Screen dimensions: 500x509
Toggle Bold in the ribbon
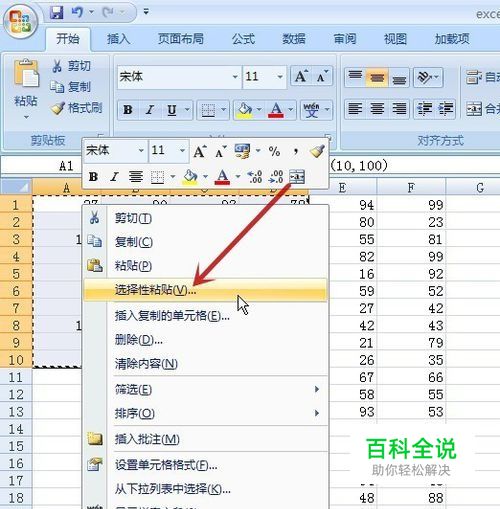[128, 110]
